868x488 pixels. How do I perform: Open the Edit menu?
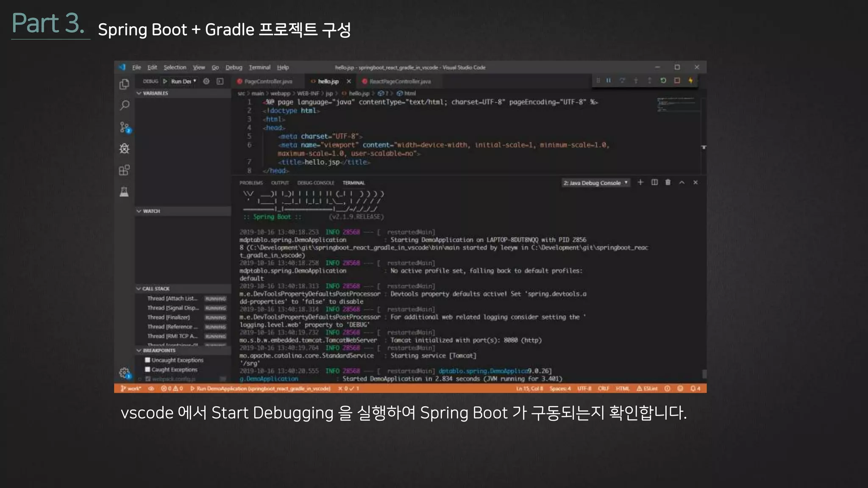(x=152, y=67)
